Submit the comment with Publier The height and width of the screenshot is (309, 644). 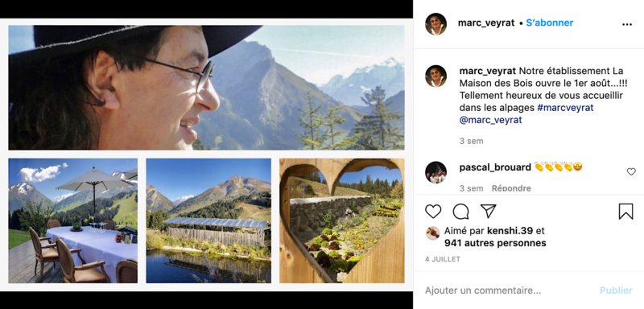(616, 290)
